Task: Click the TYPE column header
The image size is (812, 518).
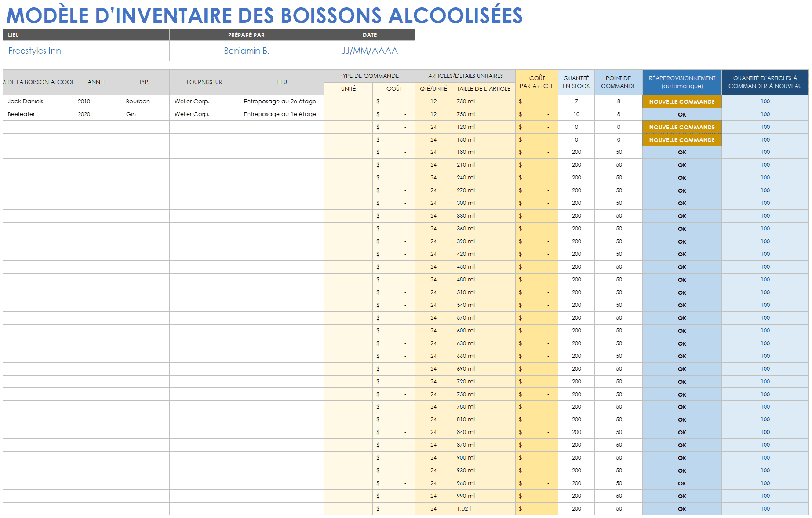Action: (145, 82)
